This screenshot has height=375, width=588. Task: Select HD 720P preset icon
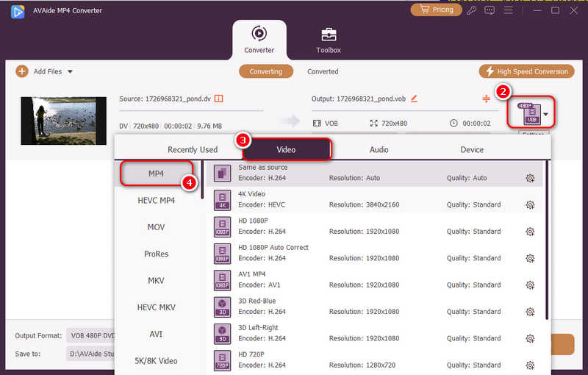coord(223,360)
